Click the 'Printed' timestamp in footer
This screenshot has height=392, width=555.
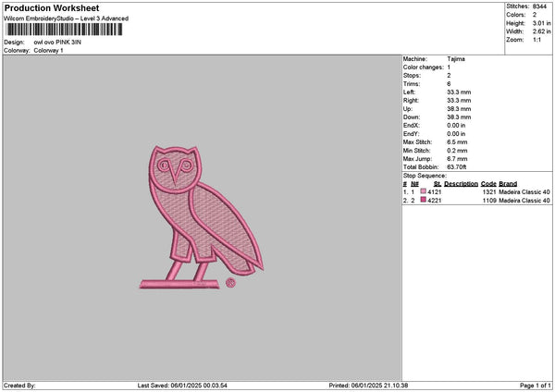pyautogui.click(x=368, y=386)
